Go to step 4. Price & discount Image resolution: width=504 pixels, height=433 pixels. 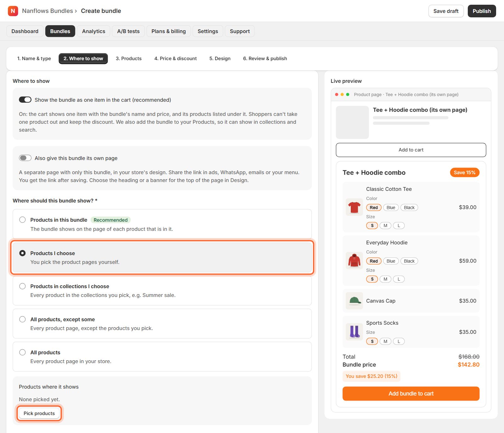(175, 59)
